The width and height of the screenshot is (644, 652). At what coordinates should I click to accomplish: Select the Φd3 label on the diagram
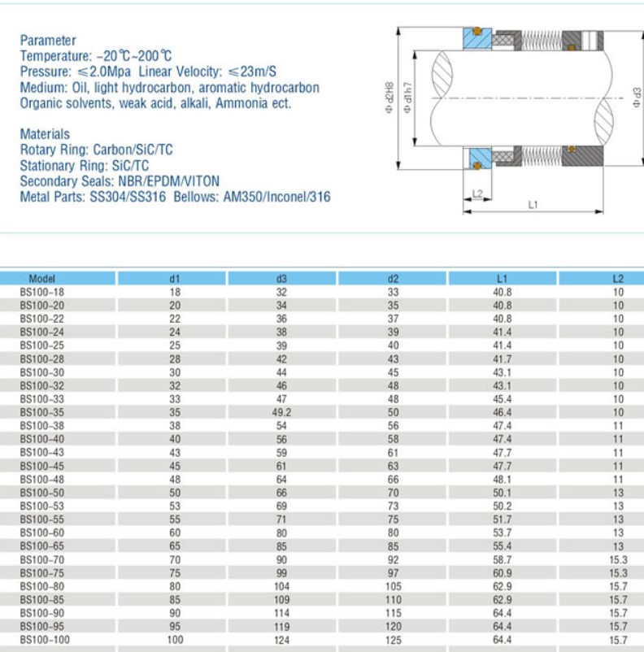637,97
